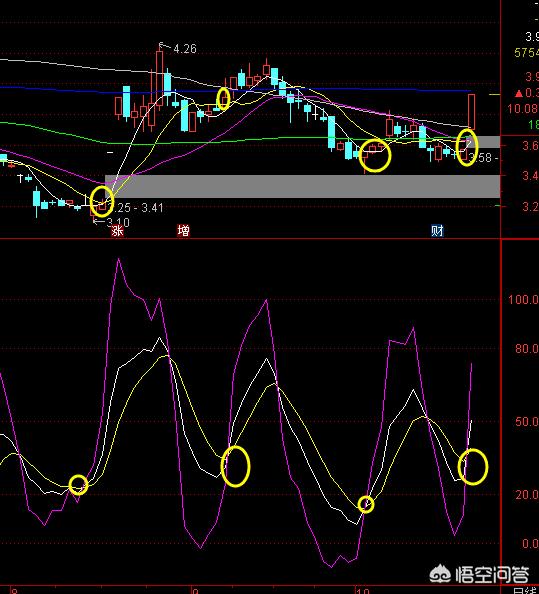Select the 3.10 low price arrow label
This screenshot has height=594, width=539.
pyautogui.click(x=112, y=222)
